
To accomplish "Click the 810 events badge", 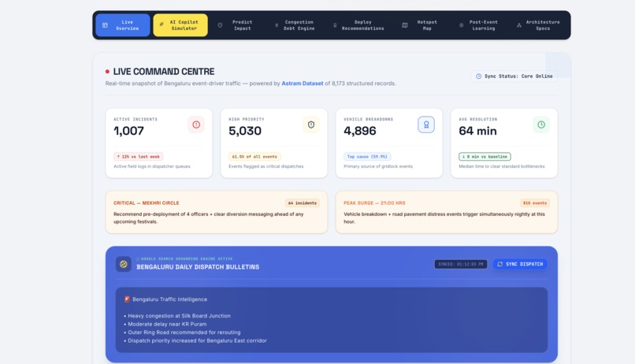I will coord(535,202).
